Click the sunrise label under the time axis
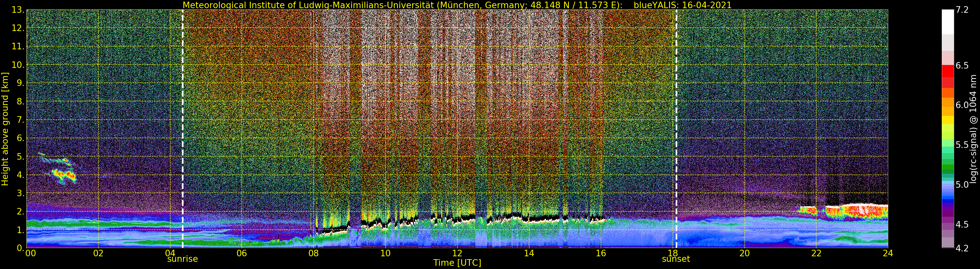Screen dimensions: 980x269 [x=182, y=259]
